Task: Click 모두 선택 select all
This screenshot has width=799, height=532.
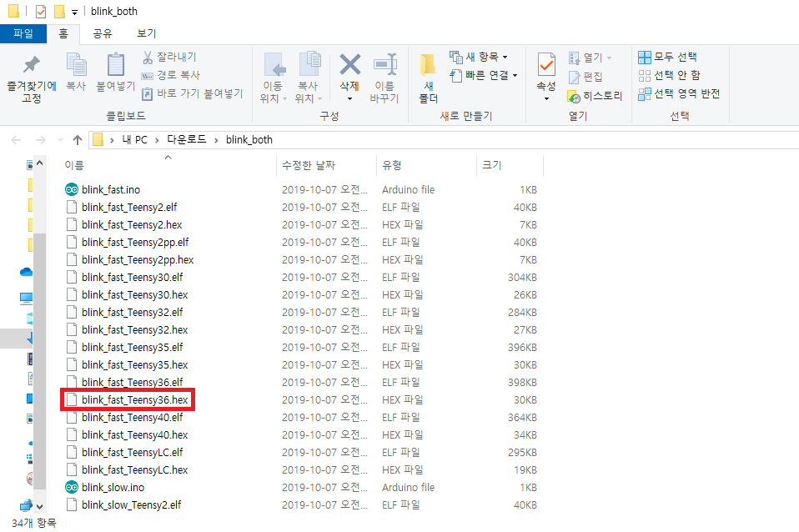Action: pyautogui.click(x=667, y=57)
